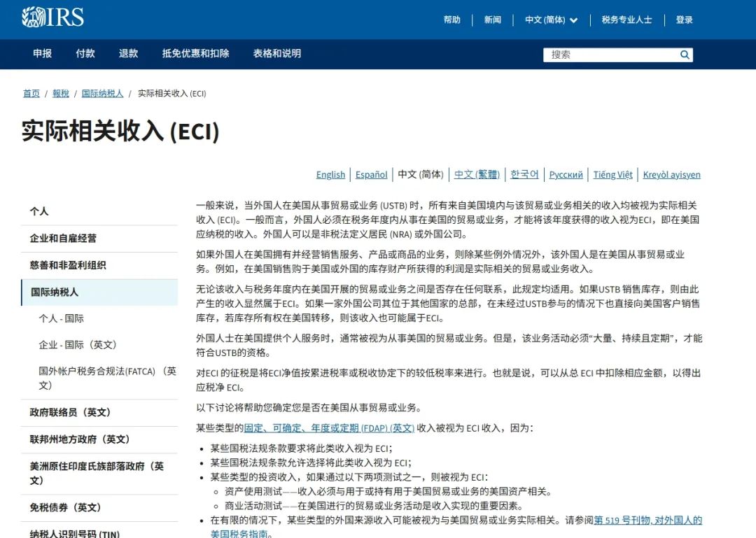
Task: Switch page language to Español
Action: (371, 175)
